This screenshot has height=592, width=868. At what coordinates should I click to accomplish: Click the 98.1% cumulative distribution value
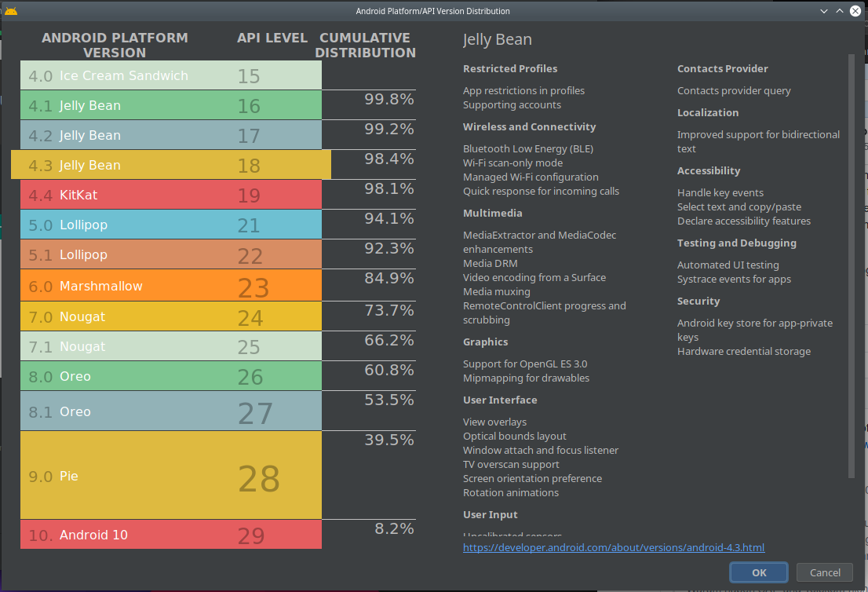(x=389, y=189)
